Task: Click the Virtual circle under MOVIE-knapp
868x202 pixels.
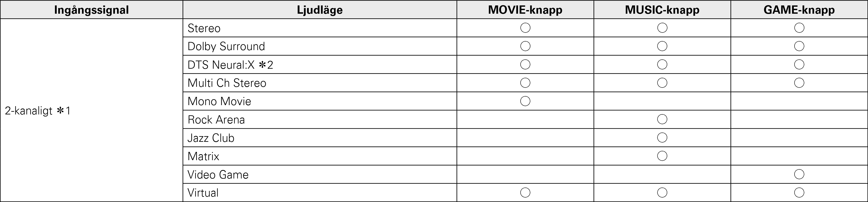Action: (x=525, y=192)
